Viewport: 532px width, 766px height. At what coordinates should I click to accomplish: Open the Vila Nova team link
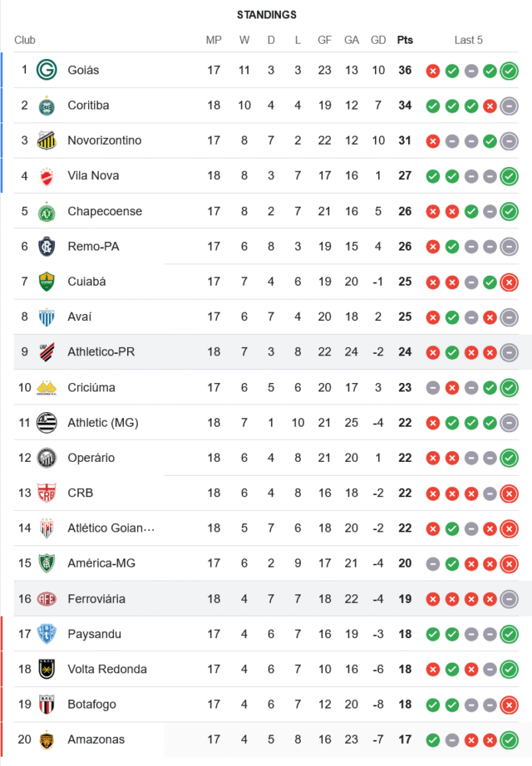click(x=93, y=176)
